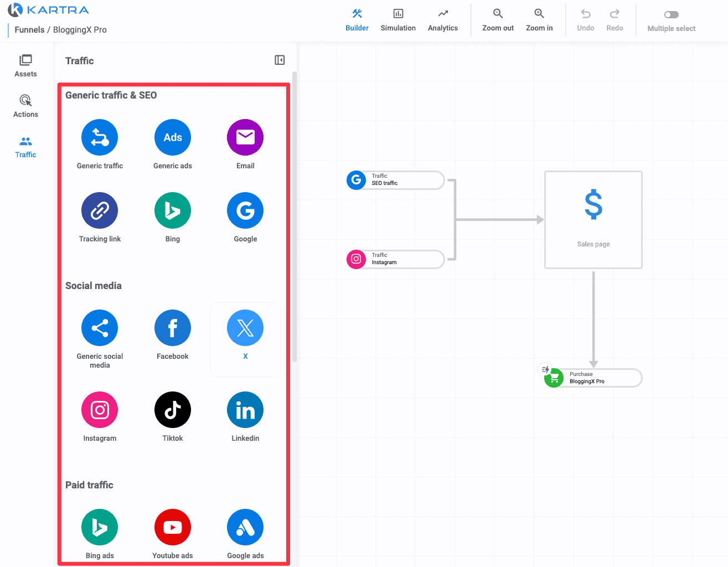Image resolution: width=728 pixels, height=567 pixels.
Task: Open the Analytics view
Action: click(x=443, y=20)
